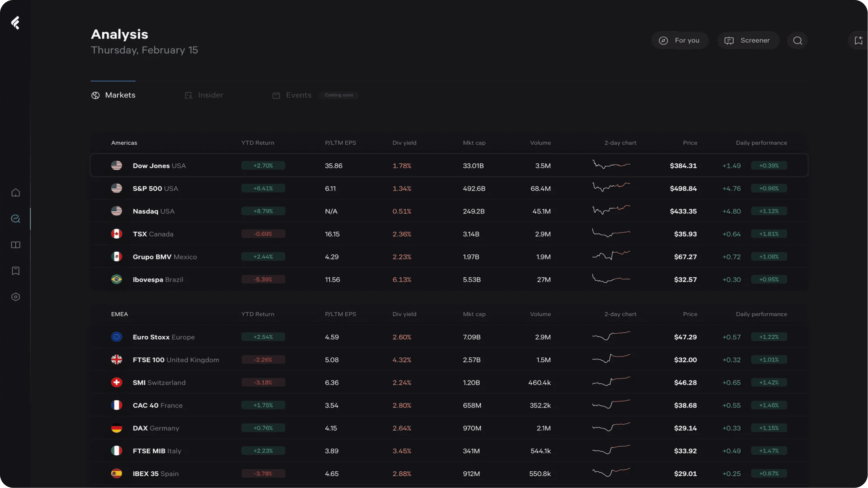Click the Nasdaq 2-day chart sparkline
The width and height of the screenshot is (868, 488).
click(x=611, y=210)
